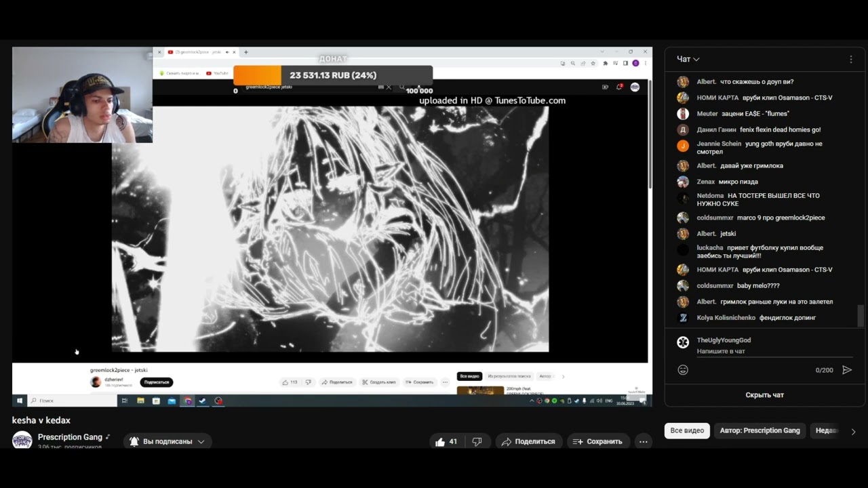Click the streamed YouTube search magnifier
Image resolution: width=868 pixels, height=488 pixels.
click(402, 87)
